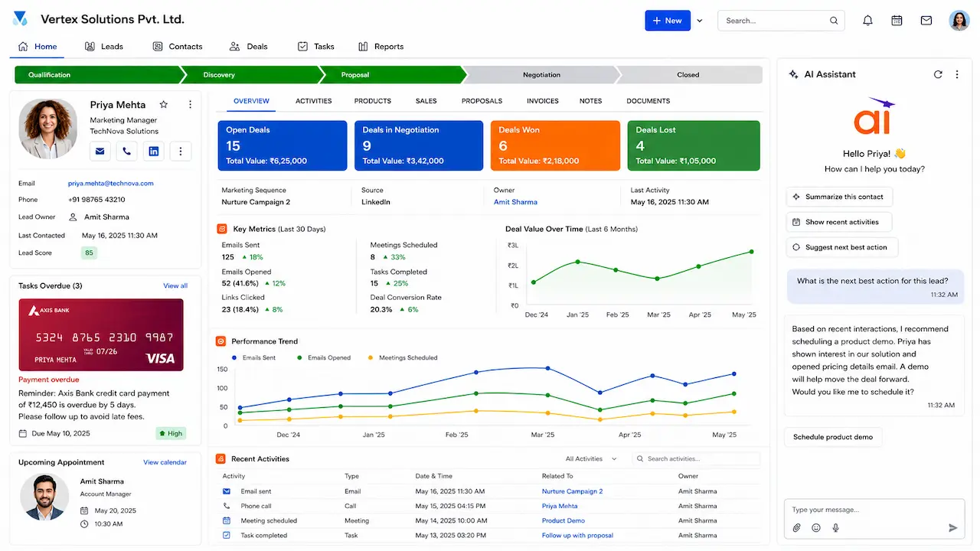Click Summarize this contact suggestion

839,197
